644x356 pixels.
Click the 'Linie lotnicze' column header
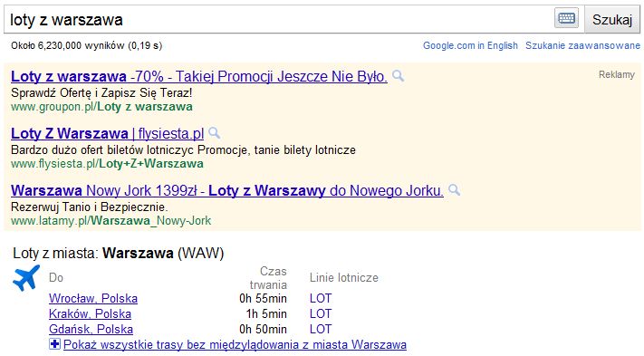(344, 278)
